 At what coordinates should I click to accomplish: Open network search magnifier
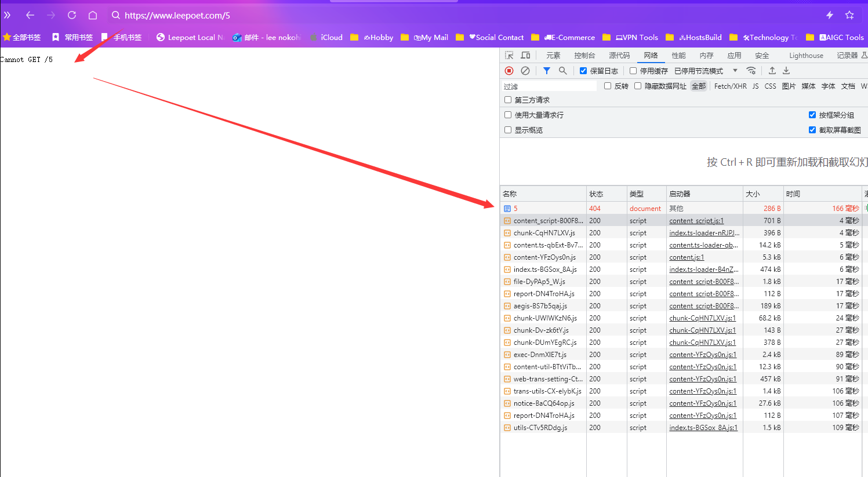(x=562, y=71)
